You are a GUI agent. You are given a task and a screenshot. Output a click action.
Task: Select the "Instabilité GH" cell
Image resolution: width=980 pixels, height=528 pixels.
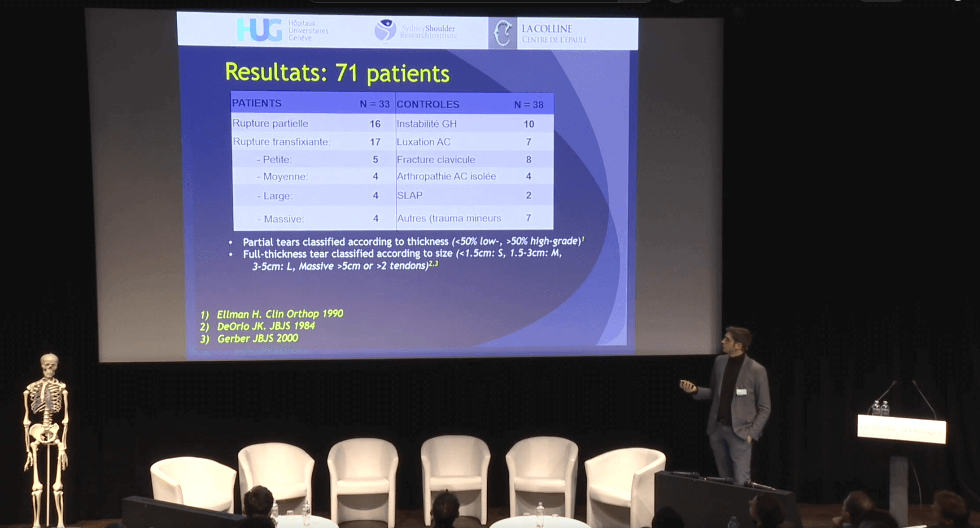pos(426,124)
